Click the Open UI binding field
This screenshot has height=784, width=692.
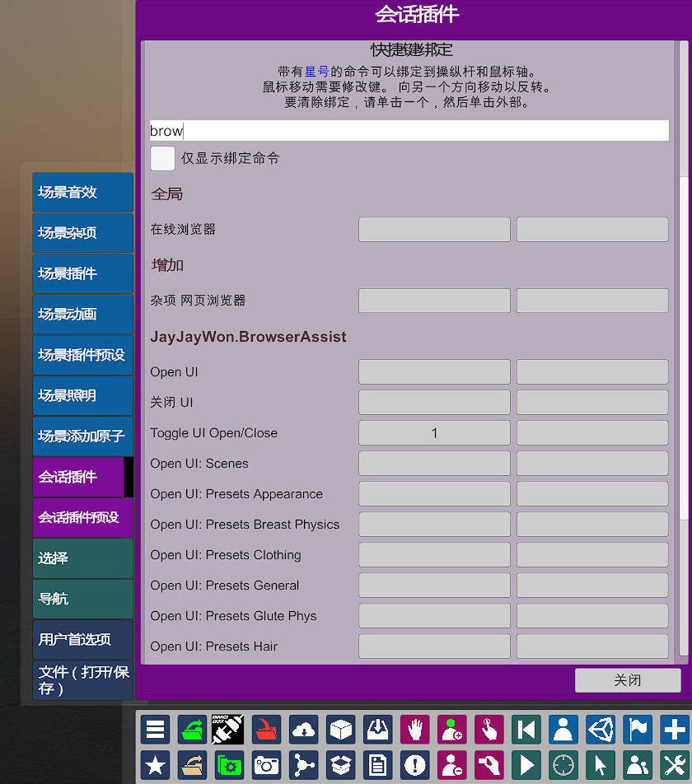434,371
